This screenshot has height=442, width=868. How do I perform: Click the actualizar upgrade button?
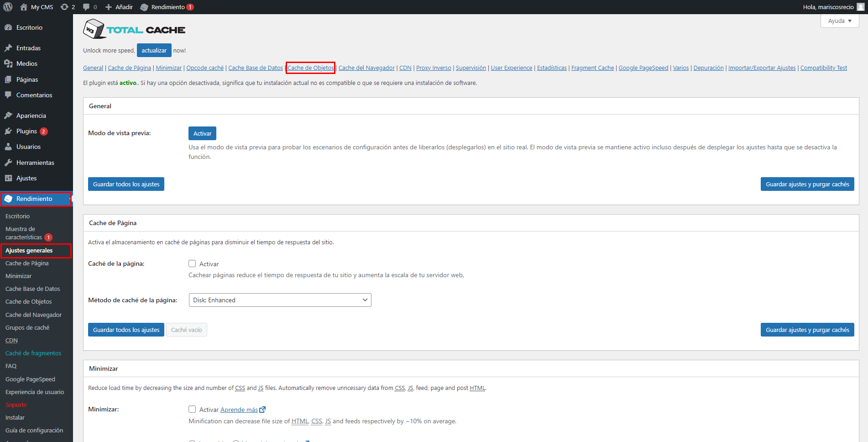[154, 50]
